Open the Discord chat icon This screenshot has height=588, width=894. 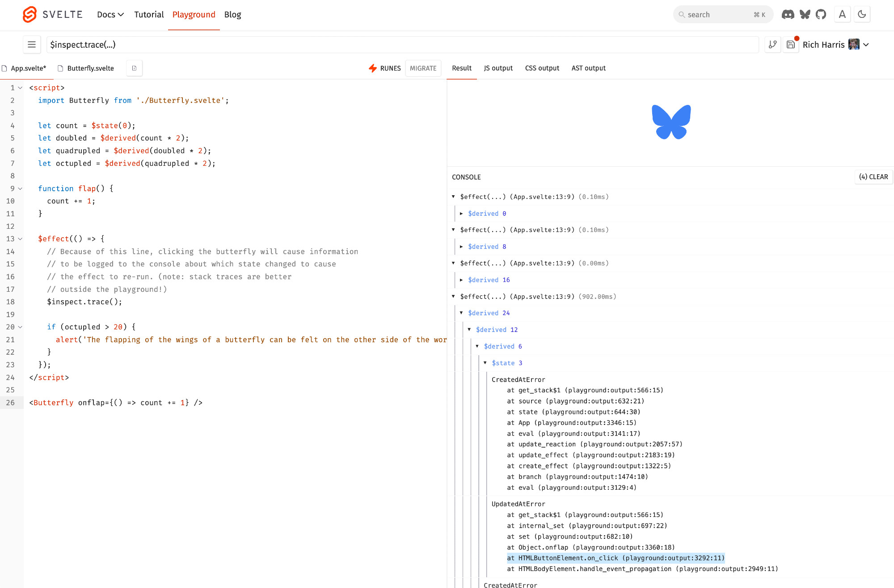pyautogui.click(x=788, y=14)
